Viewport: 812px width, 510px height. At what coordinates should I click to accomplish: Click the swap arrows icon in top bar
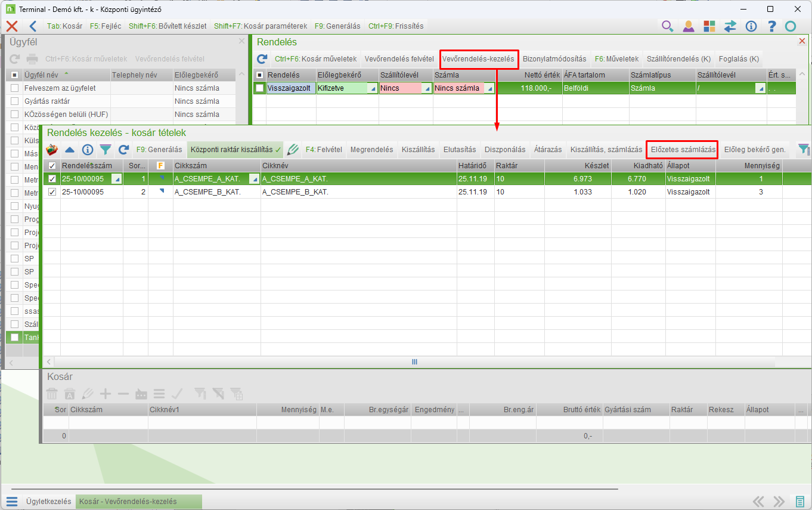(x=730, y=26)
